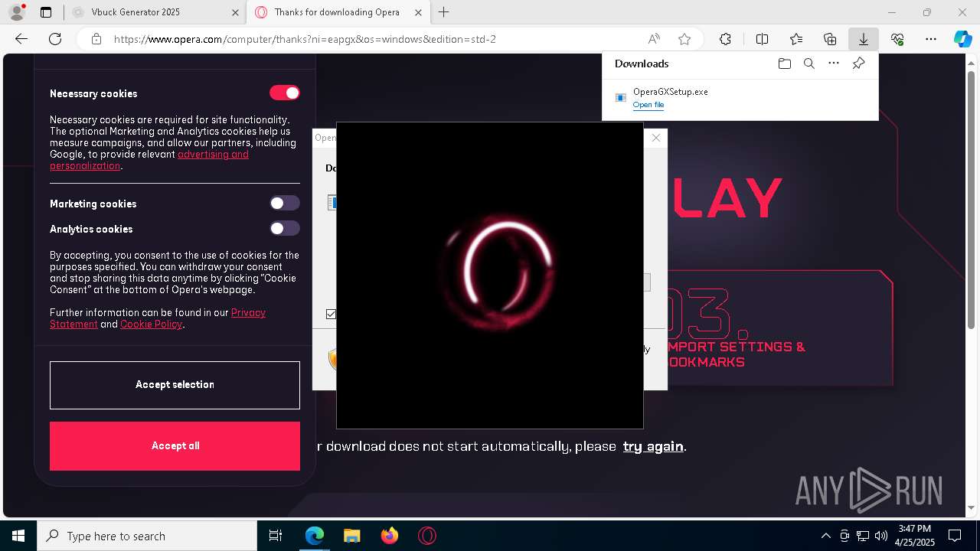Click the Accept selection button
The height and width of the screenshot is (551, 980).
coord(175,385)
